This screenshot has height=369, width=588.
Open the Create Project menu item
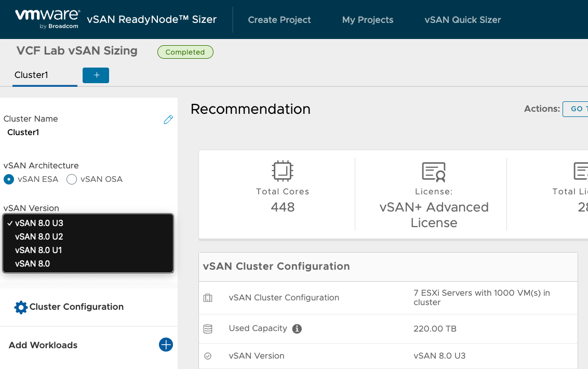pos(279,20)
